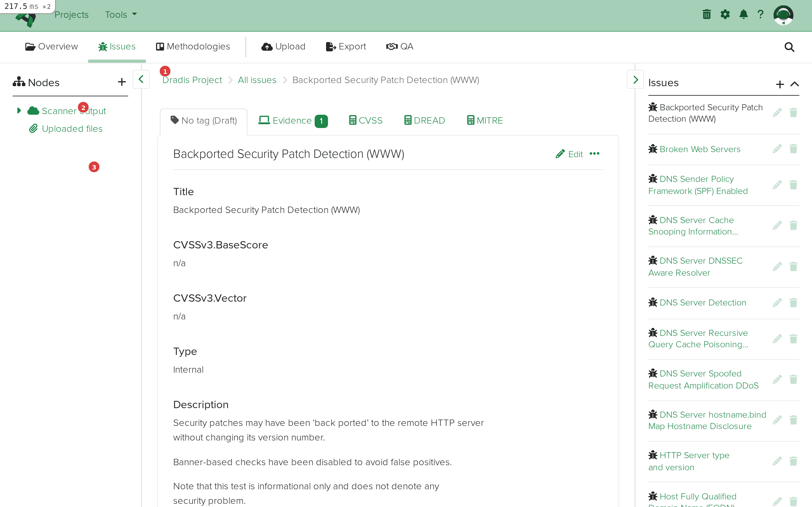
Task: Start an Upload from the toolbar
Action: click(x=283, y=47)
